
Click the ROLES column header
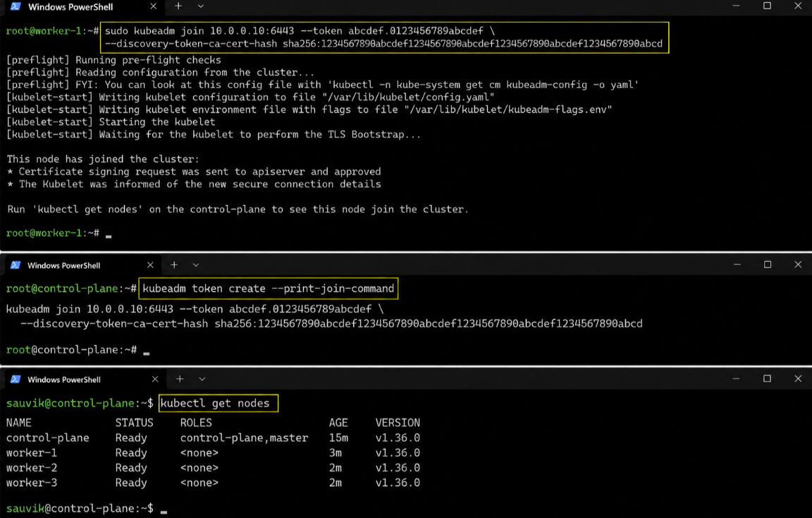pos(196,423)
